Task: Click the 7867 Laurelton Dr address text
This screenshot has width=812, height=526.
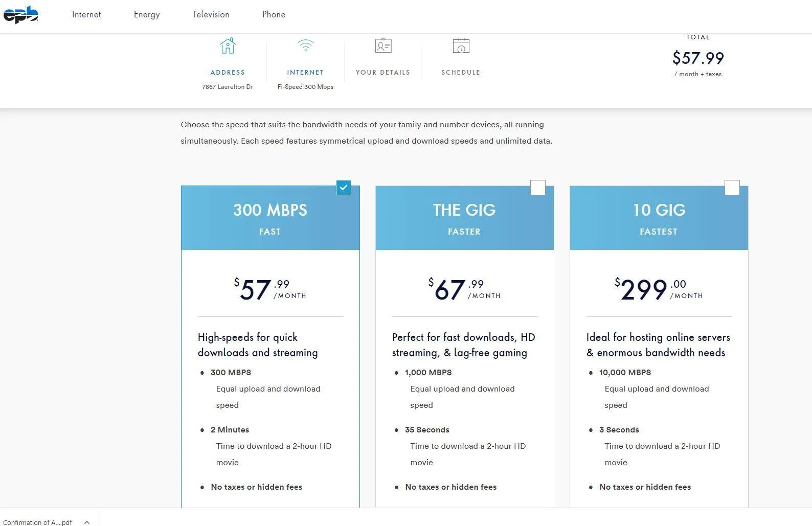Action: tap(228, 87)
